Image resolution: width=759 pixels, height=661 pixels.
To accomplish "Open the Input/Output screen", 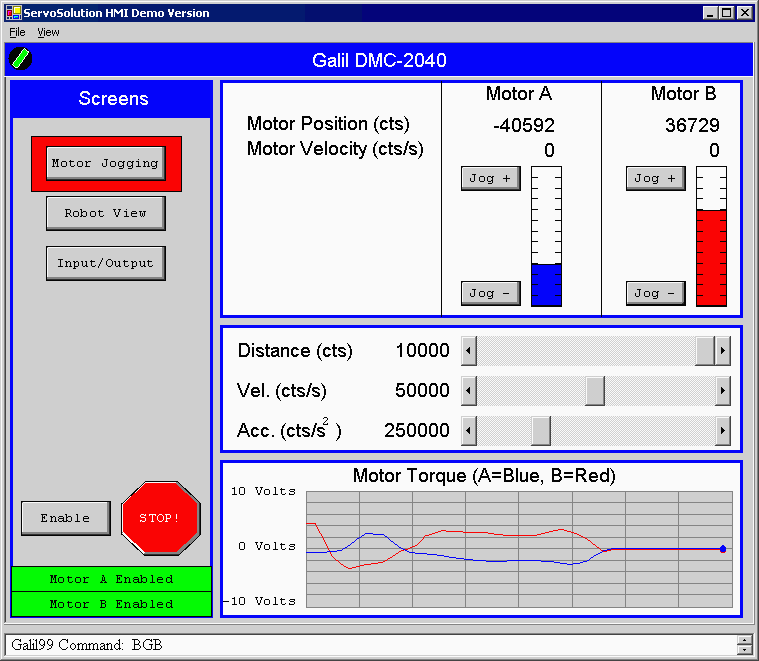I will (x=105, y=263).
